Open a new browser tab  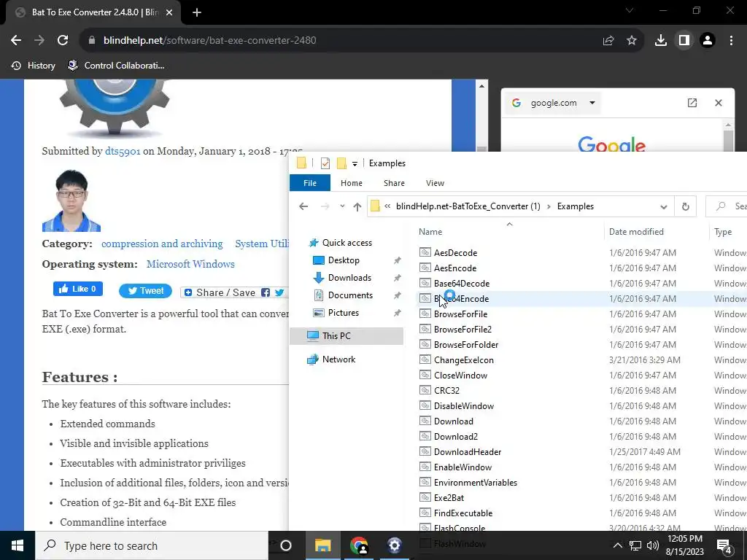(x=197, y=13)
